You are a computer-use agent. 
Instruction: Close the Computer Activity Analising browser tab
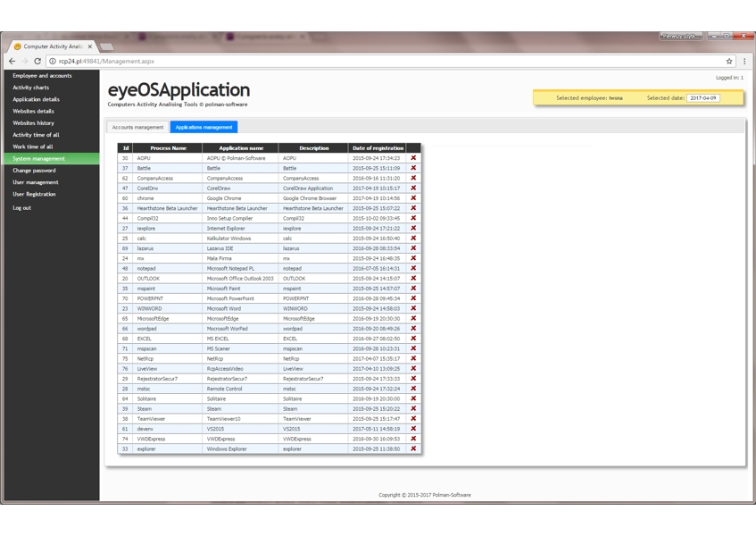coord(90,46)
